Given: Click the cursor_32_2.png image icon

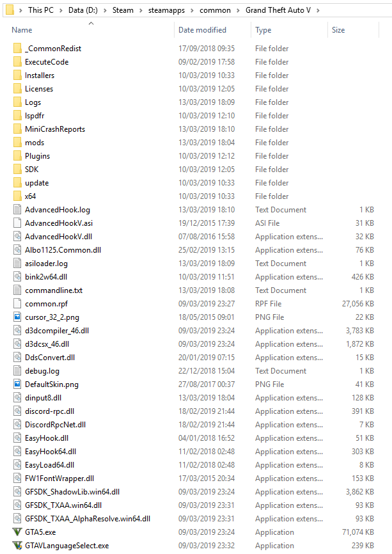Looking at the screenshot, I should (17, 317).
